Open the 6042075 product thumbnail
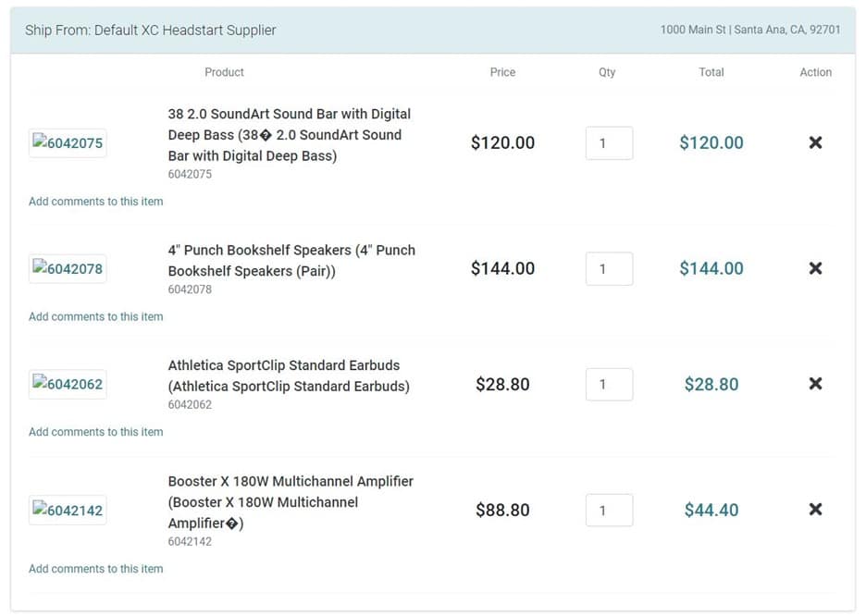Image resolution: width=866 pixels, height=616 pixels. [x=68, y=143]
